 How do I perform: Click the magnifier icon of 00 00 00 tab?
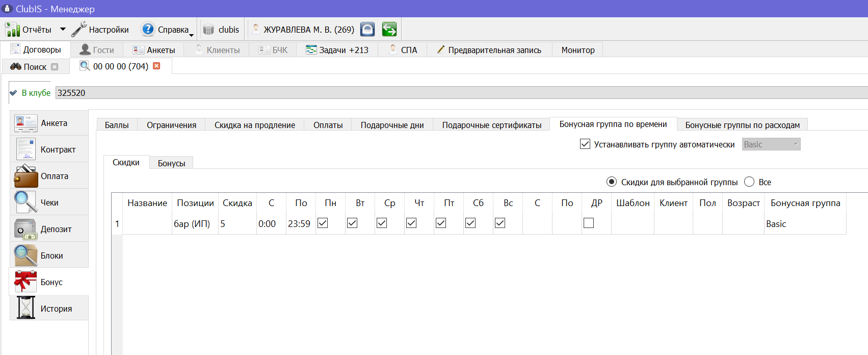pyautogui.click(x=85, y=66)
